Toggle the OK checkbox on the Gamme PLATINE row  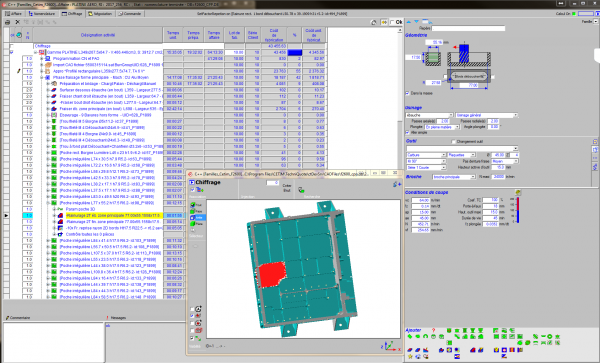point(11,52)
